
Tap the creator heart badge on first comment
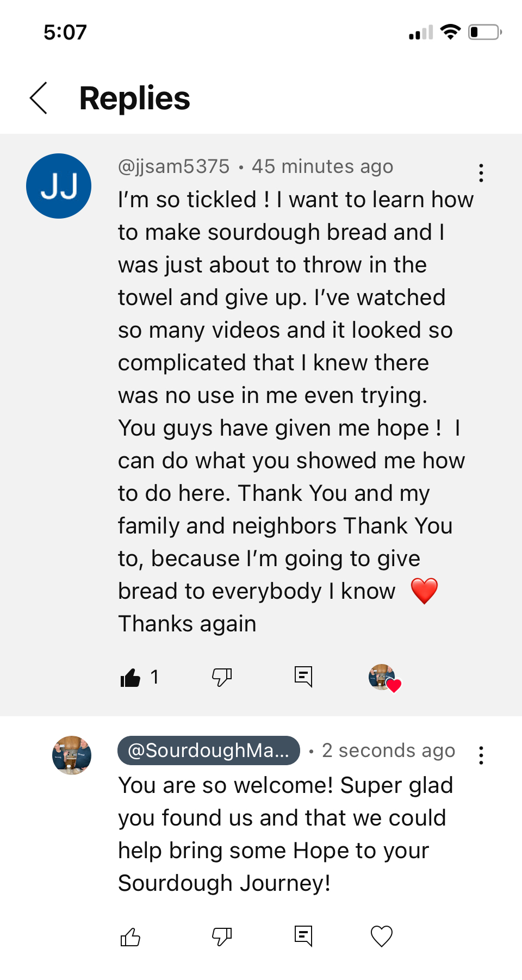click(384, 678)
